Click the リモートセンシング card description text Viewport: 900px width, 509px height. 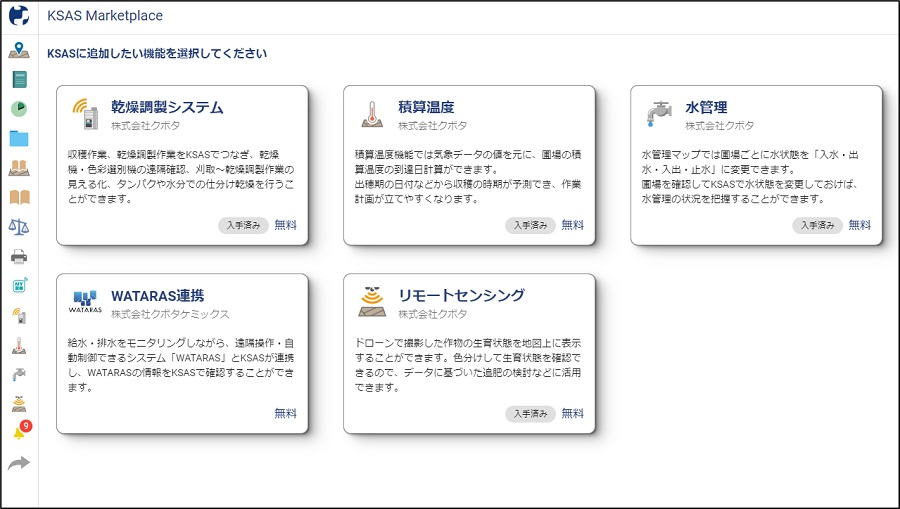(468, 366)
